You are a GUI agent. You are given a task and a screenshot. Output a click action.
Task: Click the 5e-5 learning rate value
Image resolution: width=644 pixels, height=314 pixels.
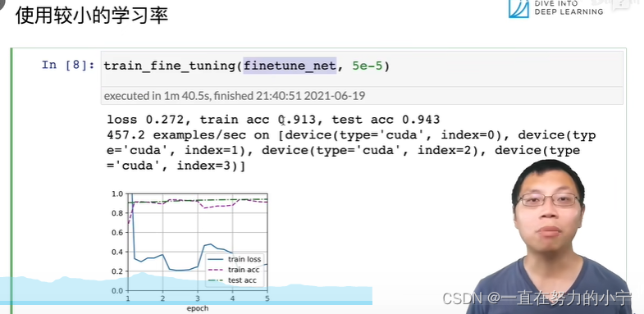click(367, 66)
